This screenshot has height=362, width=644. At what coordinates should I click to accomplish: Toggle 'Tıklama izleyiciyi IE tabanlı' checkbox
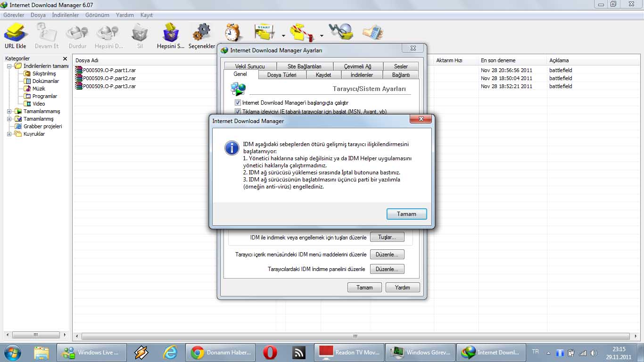pyautogui.click(x=238, y=111)
